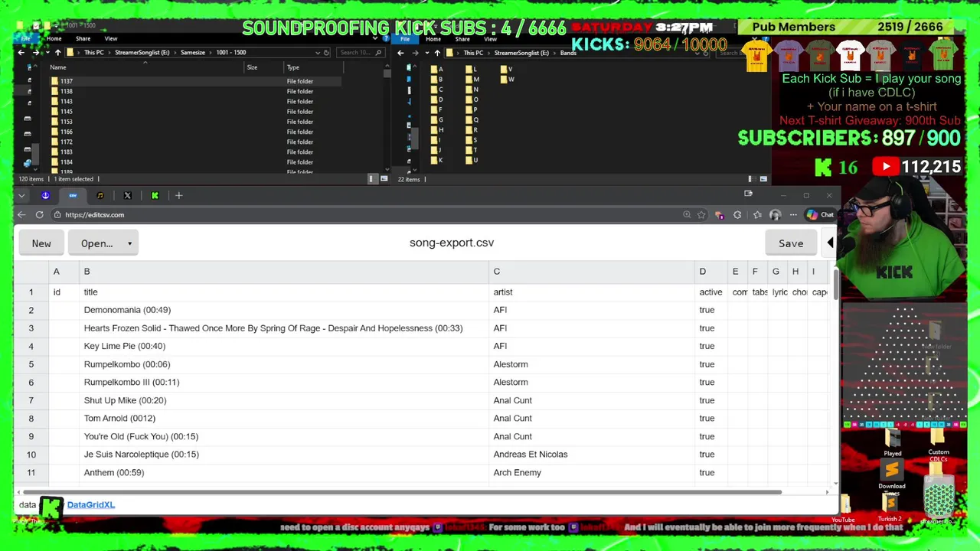Click the 'Key Lime Pie (00:40)' cell
980x551 pixels.
click(x=284, y=346)
